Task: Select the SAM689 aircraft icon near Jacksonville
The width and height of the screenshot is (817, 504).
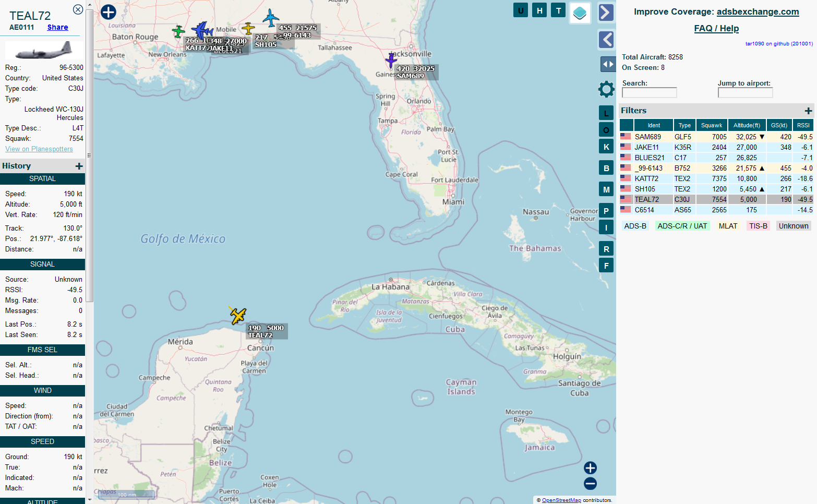Action: click(391, 61)
